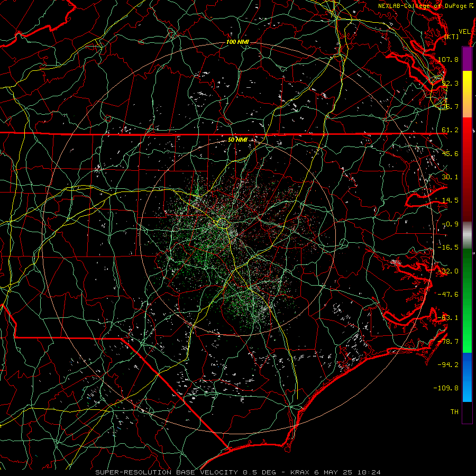Click the 76.7 velocity scale value
Image resolution: width=476 pixels, height=476 pixels.
[450, 106]
